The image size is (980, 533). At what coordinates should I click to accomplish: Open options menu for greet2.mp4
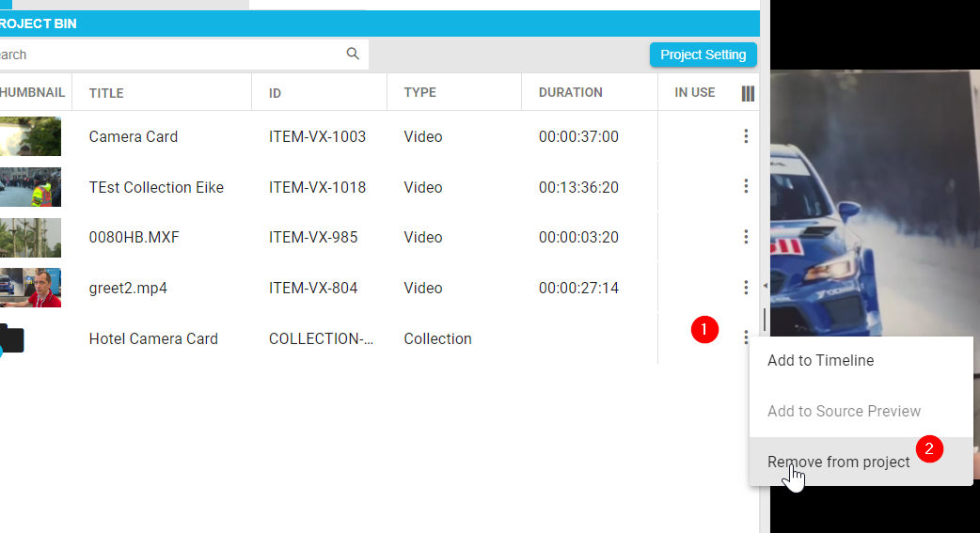tap(746, 288)
